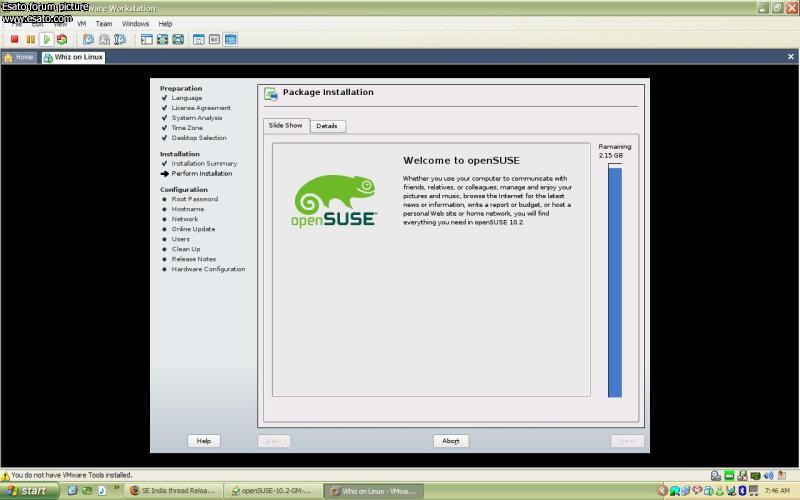The width and height of the screenshot is (800, 500).
Task: Click the green Power On play icon
Action: pyautogui.click(x=46, y=39)
